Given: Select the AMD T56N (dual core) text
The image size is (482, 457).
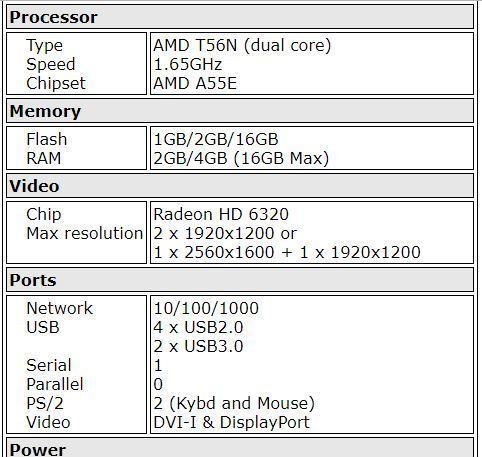Looking at the screenshot, I should coord(242,45).
